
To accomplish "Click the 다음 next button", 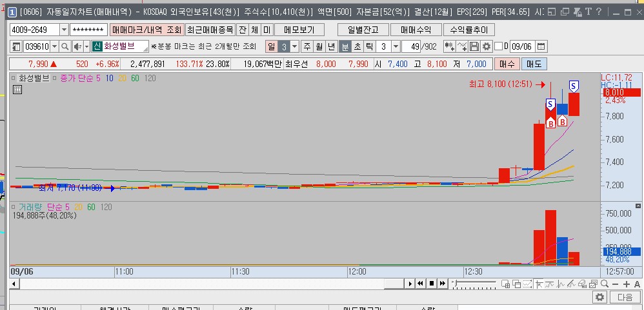I will point(625,297).
